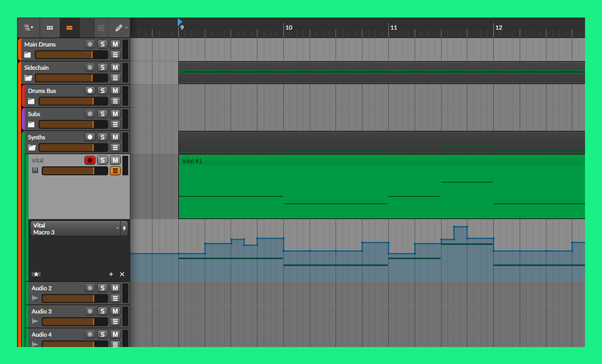Toggle automation lane button on Vital track
602x364 pixels.
click(x=115, y=171)
